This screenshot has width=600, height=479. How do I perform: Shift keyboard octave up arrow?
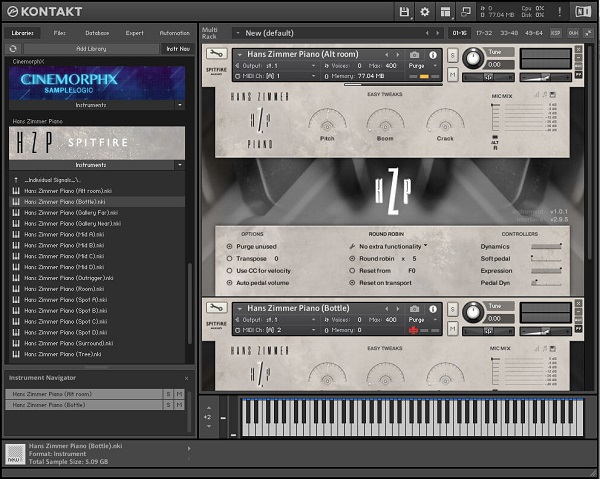pyautogui.click(x=209, y=408)
